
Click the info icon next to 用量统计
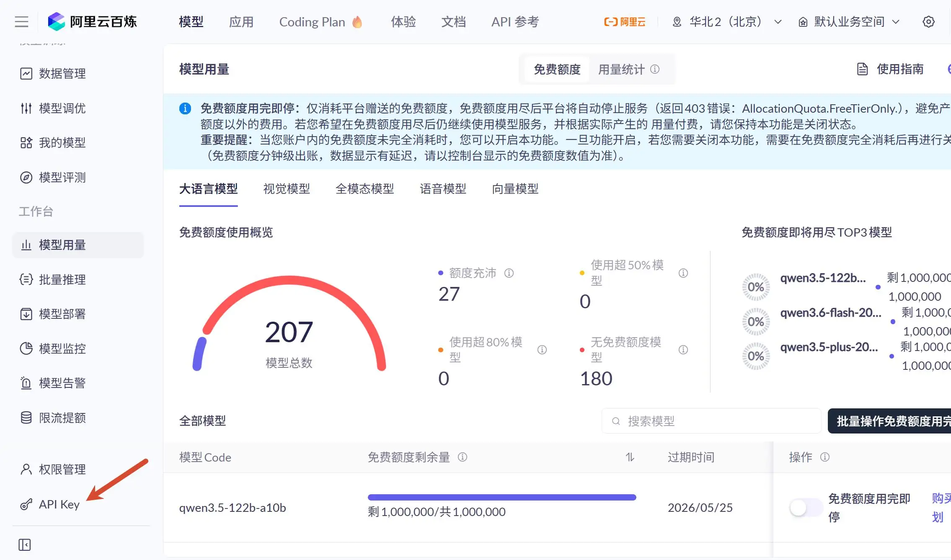click(655, 69)
